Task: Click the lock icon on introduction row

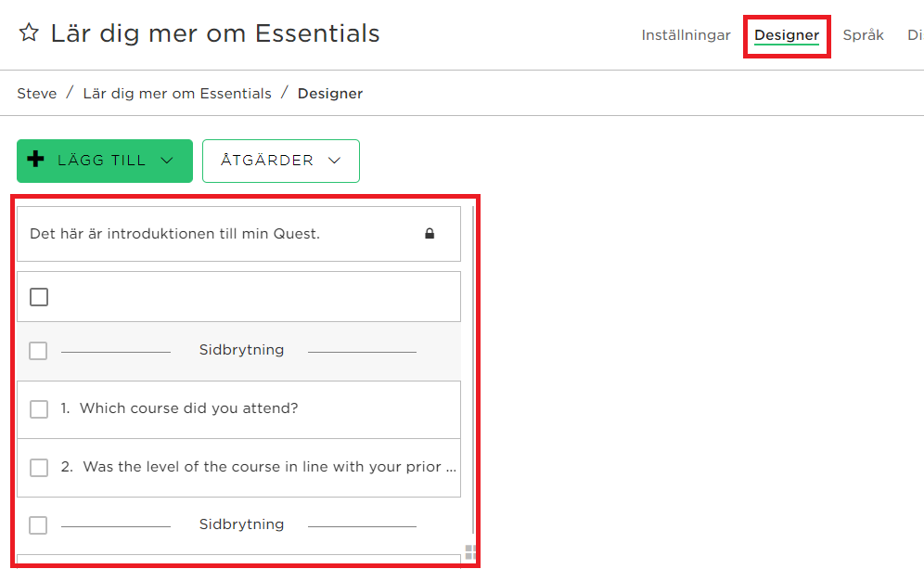Action: click(430, 234)
